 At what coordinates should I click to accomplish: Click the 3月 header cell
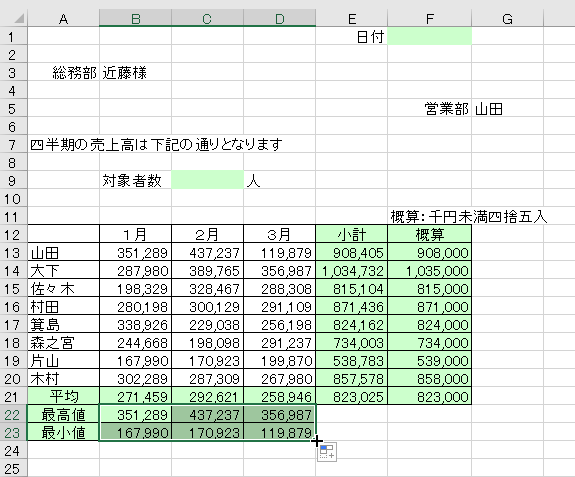(279, 234)
